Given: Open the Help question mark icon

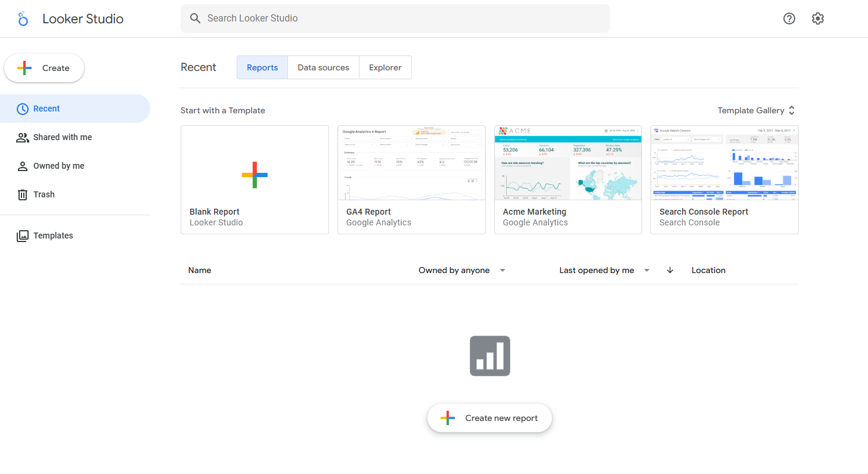Looking at the screenshot, I should [x=789, y=18].
